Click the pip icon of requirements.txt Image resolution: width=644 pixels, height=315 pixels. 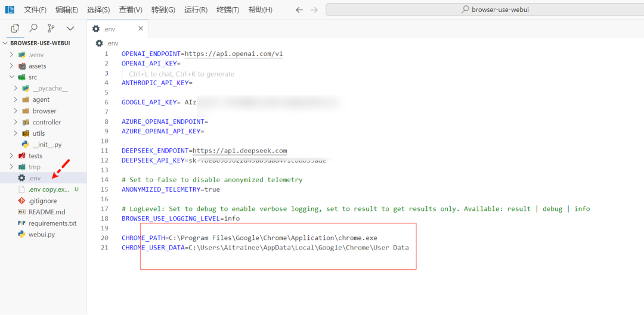pyautogui.click(x=22, y=223)
